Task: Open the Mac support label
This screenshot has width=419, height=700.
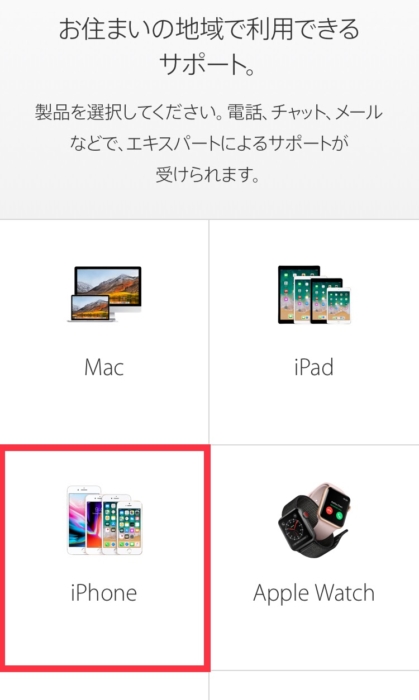Action: (104, 367)
